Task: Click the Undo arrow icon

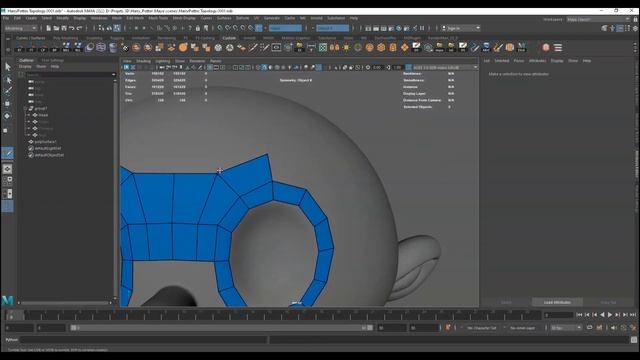Action: (x=71, y=28)
